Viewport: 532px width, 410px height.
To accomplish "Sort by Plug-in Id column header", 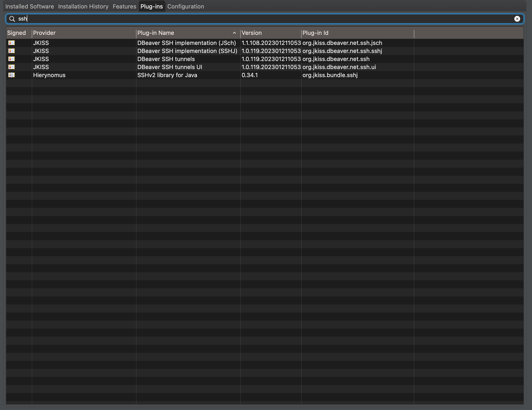I will pyautogui.click(x=315, y=33).
